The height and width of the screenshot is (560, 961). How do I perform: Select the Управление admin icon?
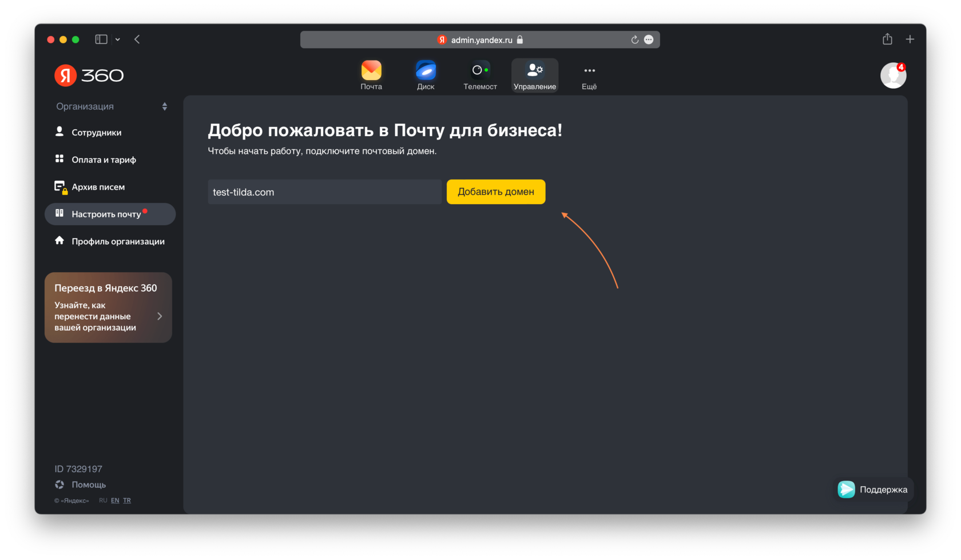pyautogui.click(x=535, y=75)
